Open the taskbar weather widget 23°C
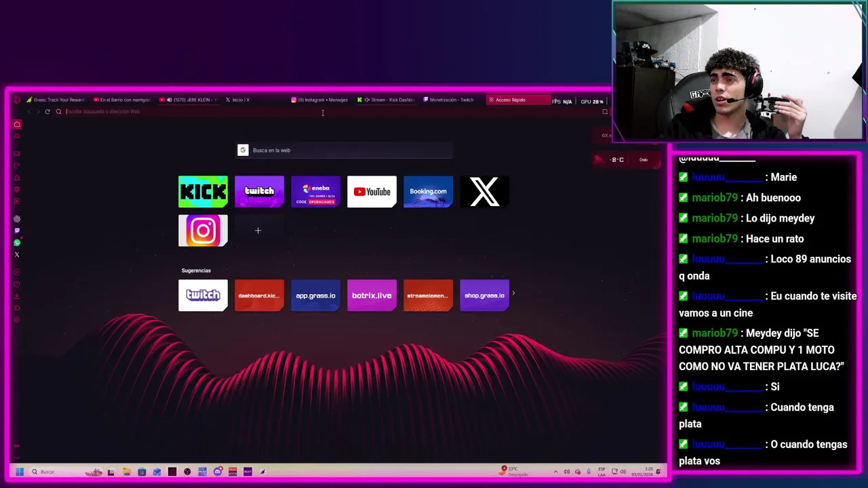The image size is (868, 488). pos(515,472)
